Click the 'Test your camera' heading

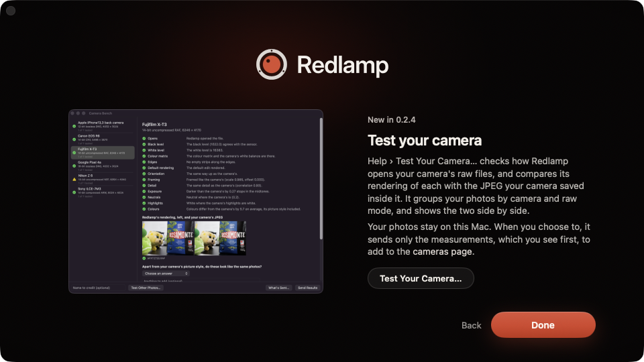point(425,140)
